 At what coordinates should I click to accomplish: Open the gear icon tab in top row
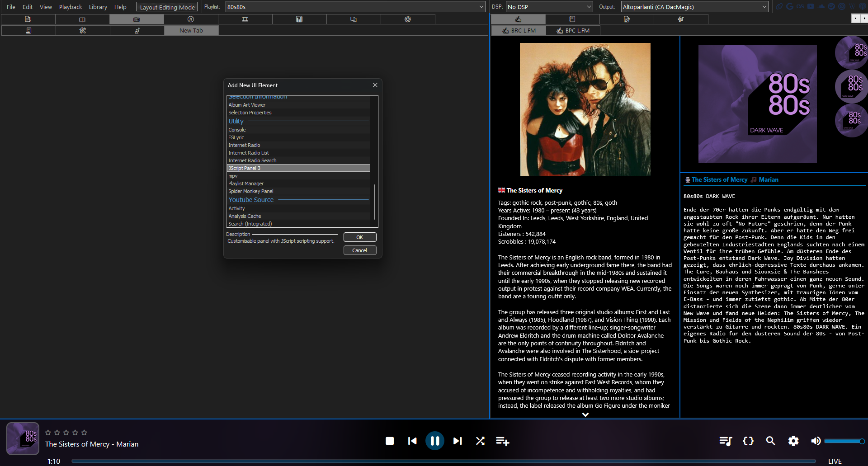(408, 19)
